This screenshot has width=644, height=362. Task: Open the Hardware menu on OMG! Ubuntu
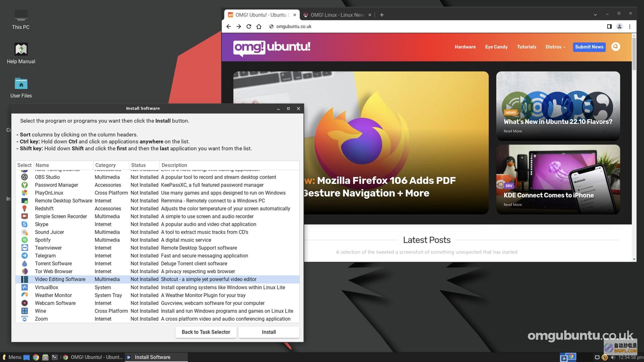[x=465, y=47]
